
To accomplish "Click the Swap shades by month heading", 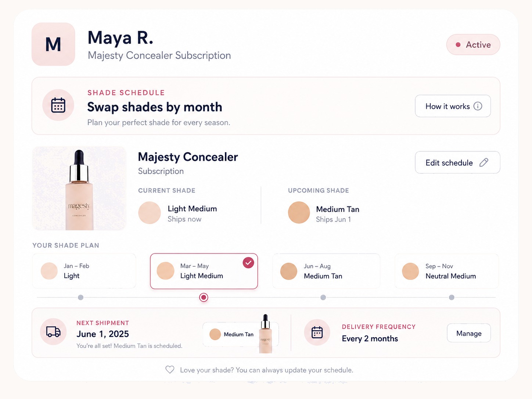I will 155,107.
